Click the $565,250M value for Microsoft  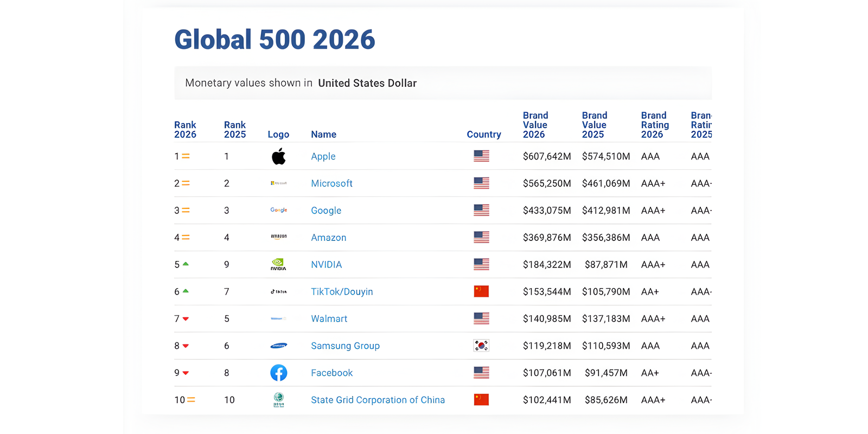click(x=547, y=183)
